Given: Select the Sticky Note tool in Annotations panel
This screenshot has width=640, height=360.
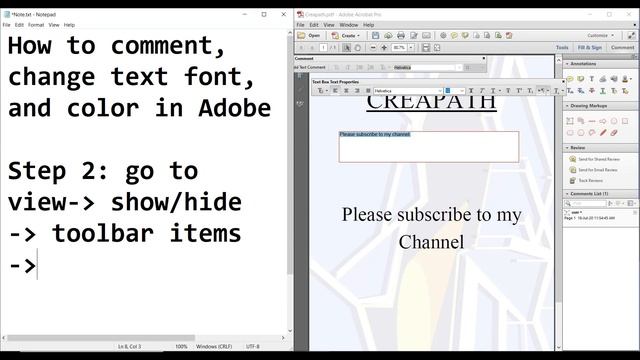Looking at the screenshot, I should tap(570, 79).
